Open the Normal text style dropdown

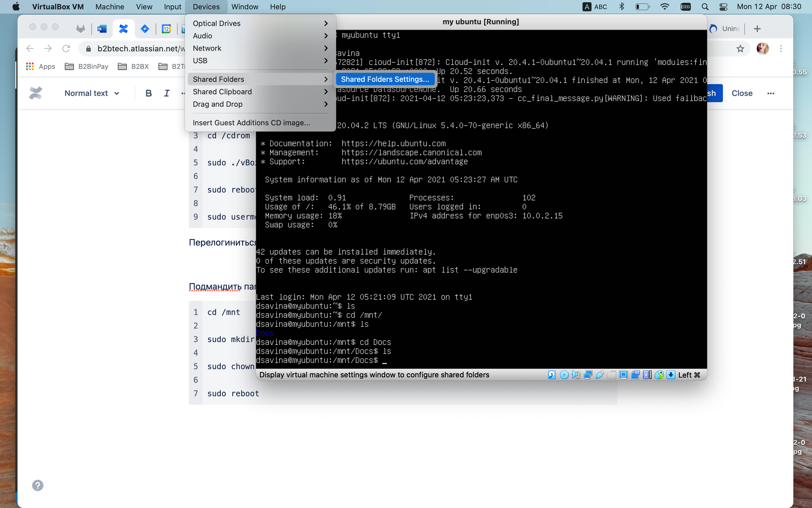click(92, 93)
